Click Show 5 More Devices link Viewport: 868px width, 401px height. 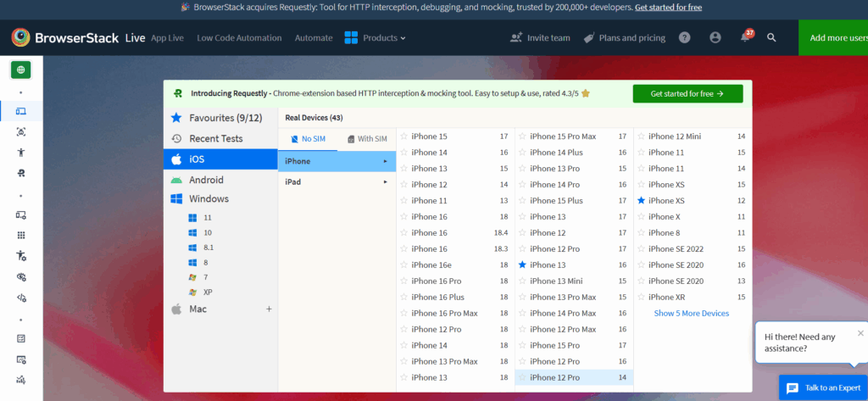[691, 314]
